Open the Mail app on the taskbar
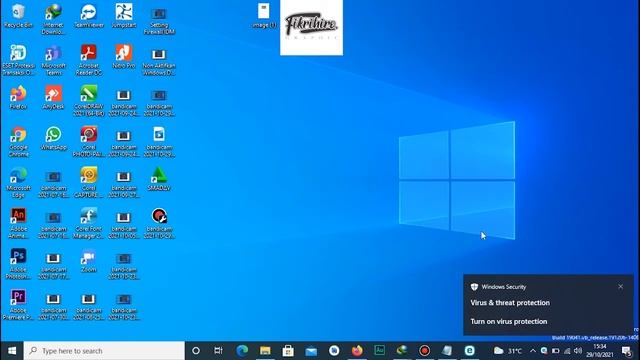The height and width of the screenshot is (360, 640). click(311, 351)
